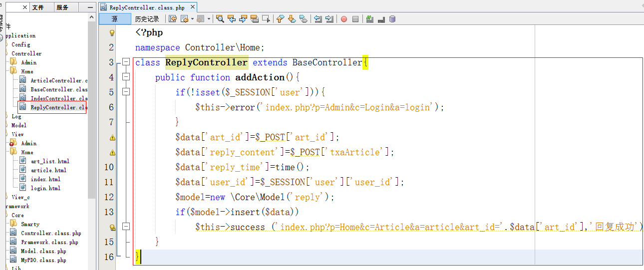Close the ReplyController.class.php editor tab
The height and width of the screenshot is (270, 644).
point(193,7)
